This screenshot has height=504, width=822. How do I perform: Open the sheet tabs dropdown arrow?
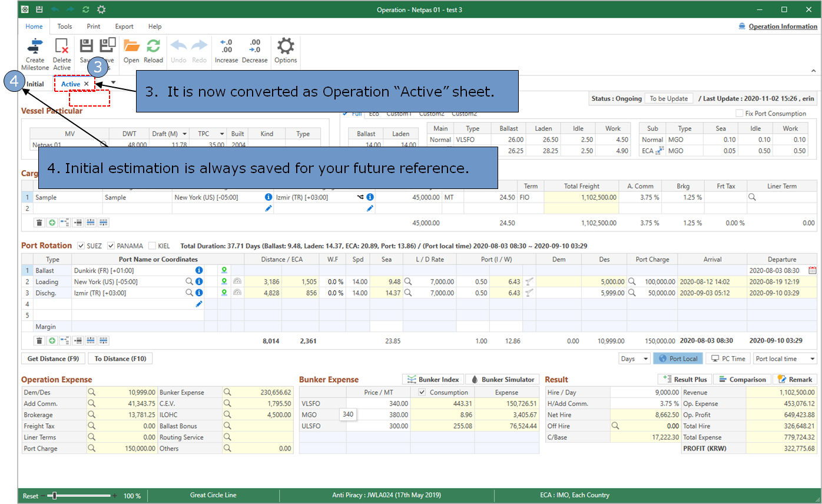[113, 82]
